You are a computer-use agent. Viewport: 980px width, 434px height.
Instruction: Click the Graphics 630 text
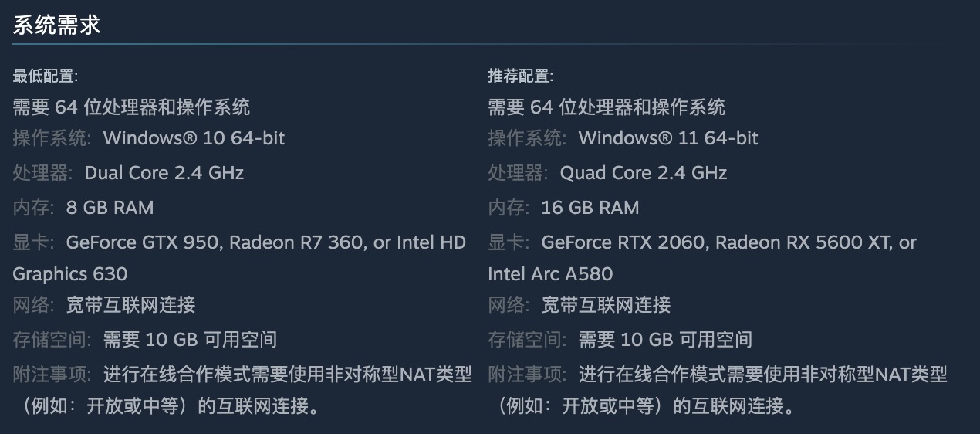70,274
